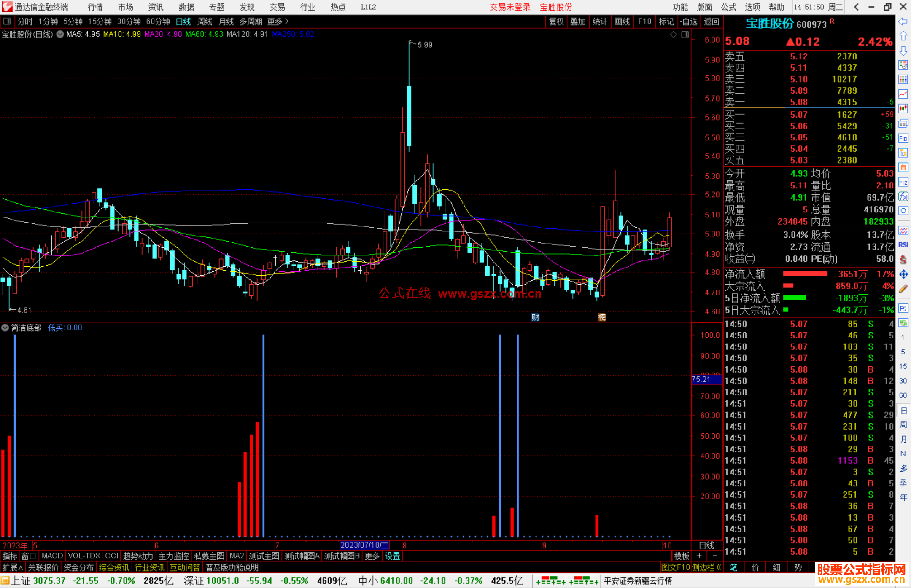Click the trend line chart sidebar icon
The width and height of the screenshot is (911, 588).
point(903,94)
